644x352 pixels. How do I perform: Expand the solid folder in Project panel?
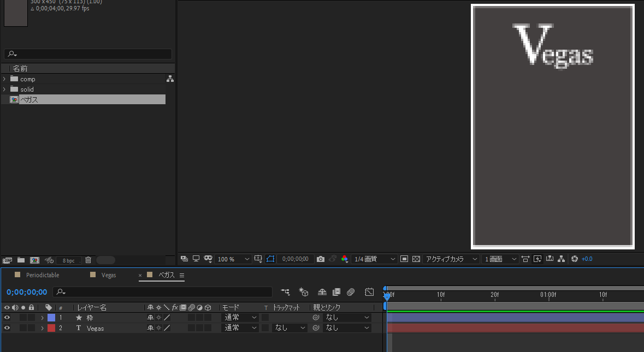(x=4, y=89)
